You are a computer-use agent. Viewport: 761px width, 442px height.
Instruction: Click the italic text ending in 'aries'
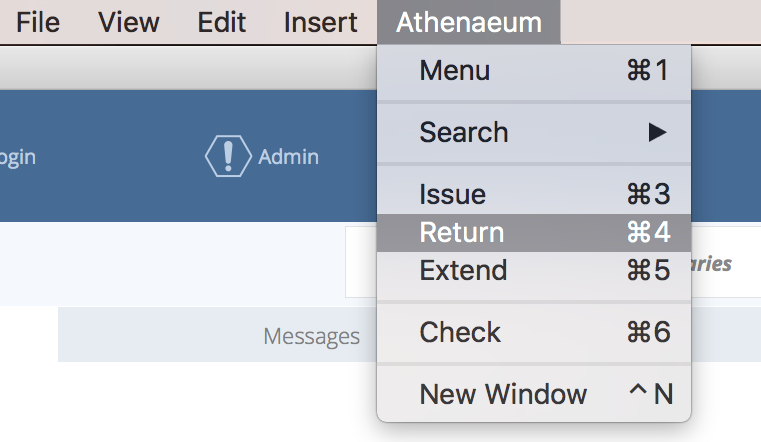coord(711,264)
